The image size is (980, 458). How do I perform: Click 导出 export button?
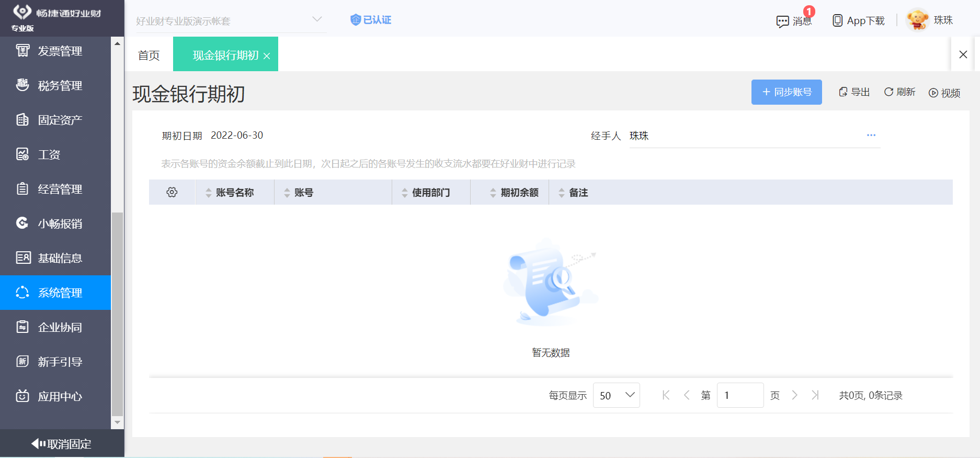tap(854, 92)
